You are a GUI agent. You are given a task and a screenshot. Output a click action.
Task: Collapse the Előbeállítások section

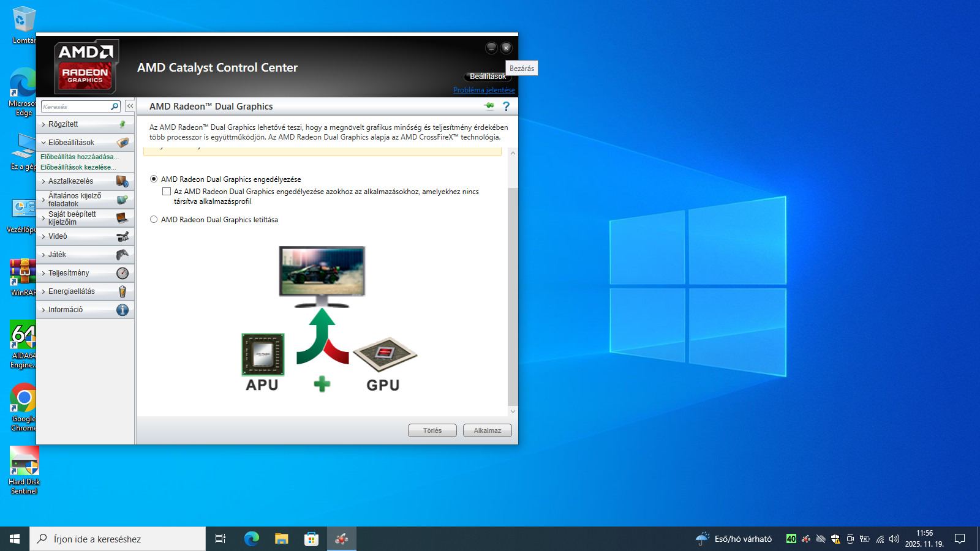click(85, 143)
